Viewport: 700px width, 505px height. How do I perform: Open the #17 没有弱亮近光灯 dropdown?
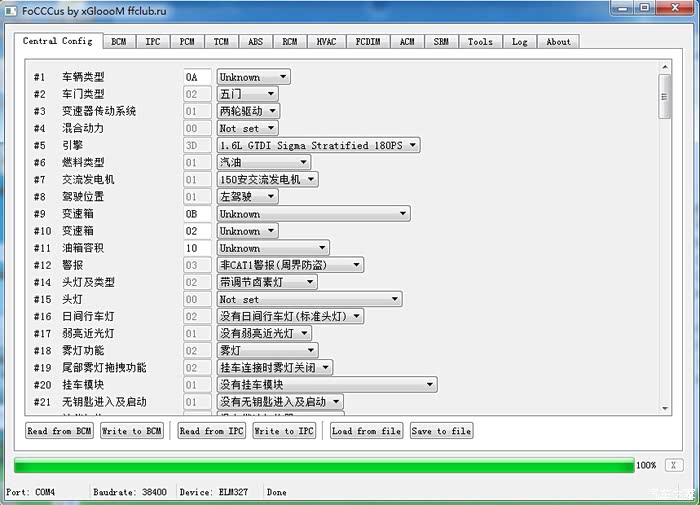(x=264, y=333)
